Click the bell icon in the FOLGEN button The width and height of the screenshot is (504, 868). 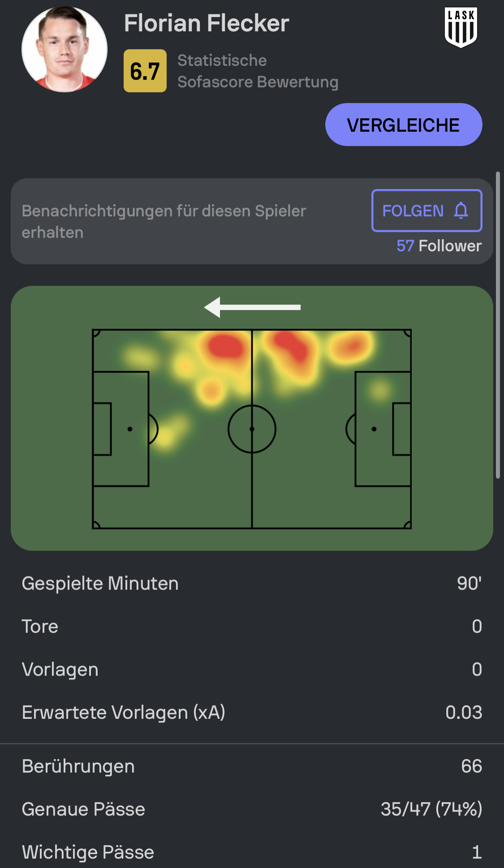461,211
